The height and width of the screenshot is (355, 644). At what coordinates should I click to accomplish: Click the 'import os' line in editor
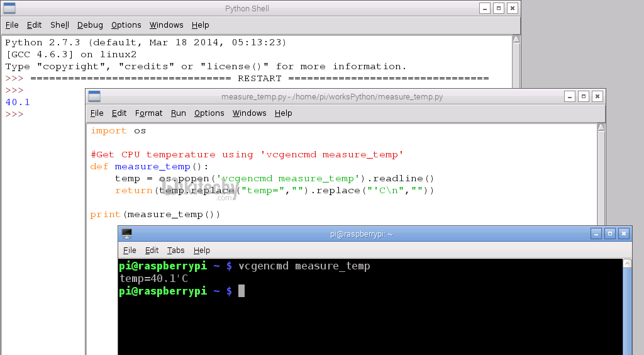[x=118, y=131]
